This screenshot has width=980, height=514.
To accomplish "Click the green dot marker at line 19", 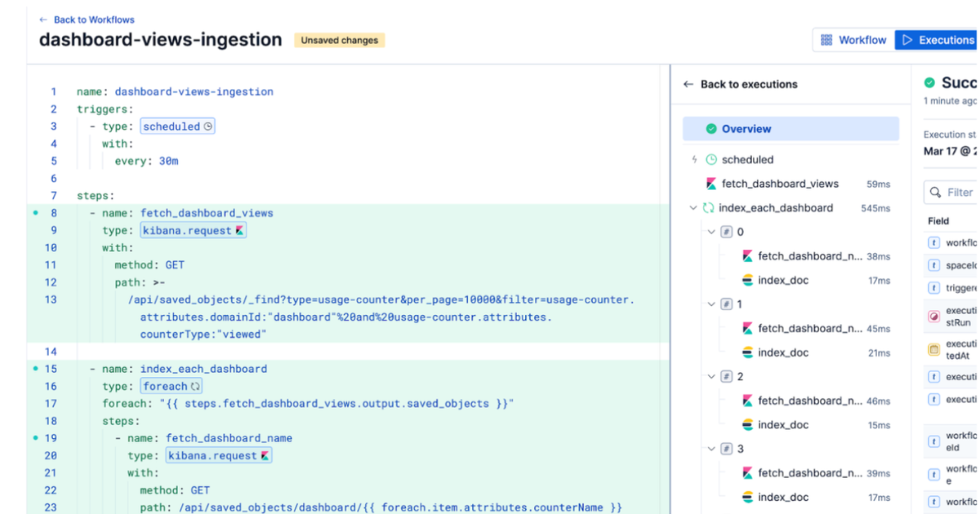I will [x=36, y=438].
